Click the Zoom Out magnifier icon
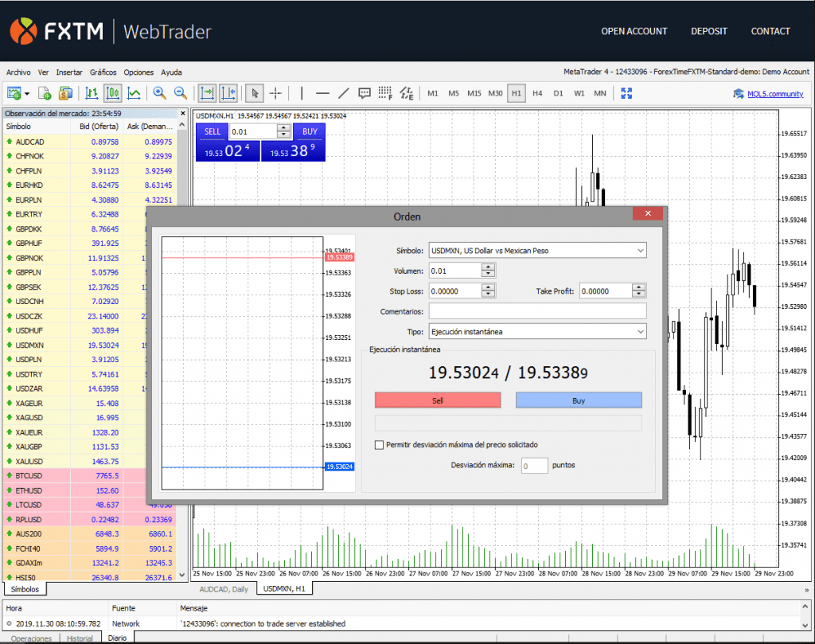The width and height of the screenshot is (815, 644). point(179,93)
